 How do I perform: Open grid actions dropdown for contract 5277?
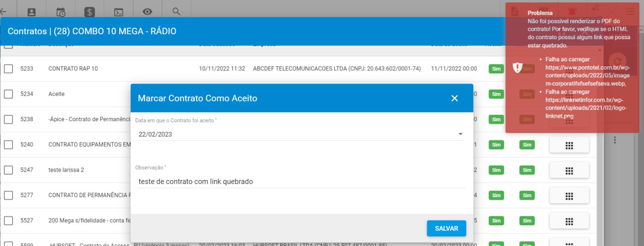pyautogui.click(x=569, y=195)
